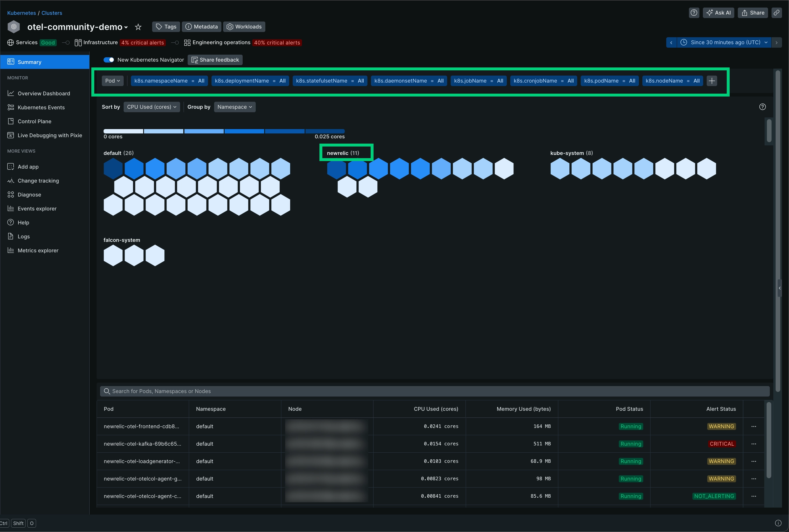Viewport: 789px width, 532px height.
Task: Expand the Sort by CPU Used dropdown
Action: click(x=151, y=107)
